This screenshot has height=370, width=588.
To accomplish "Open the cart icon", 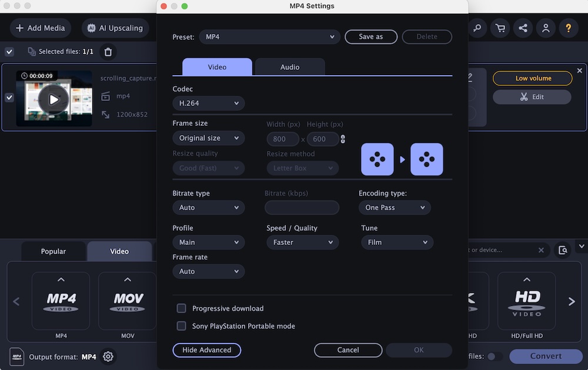I will click(500, 28).
